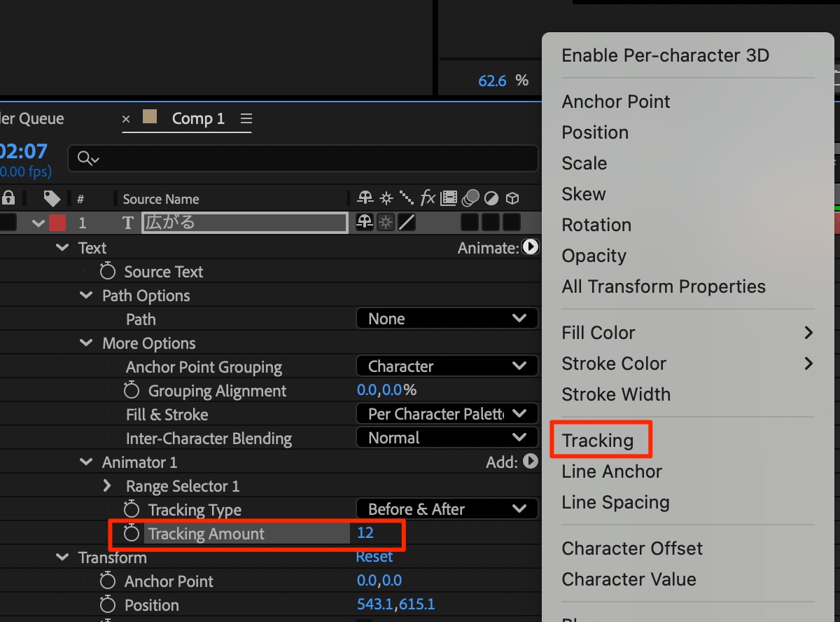
Task: Toggle the motion blur box on layer 1
Action: (470, 223)
